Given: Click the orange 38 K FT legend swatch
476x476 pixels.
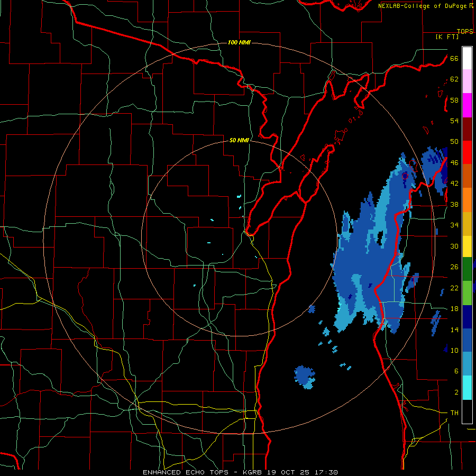Looking at the screenshot, I should tap(467, 200).
